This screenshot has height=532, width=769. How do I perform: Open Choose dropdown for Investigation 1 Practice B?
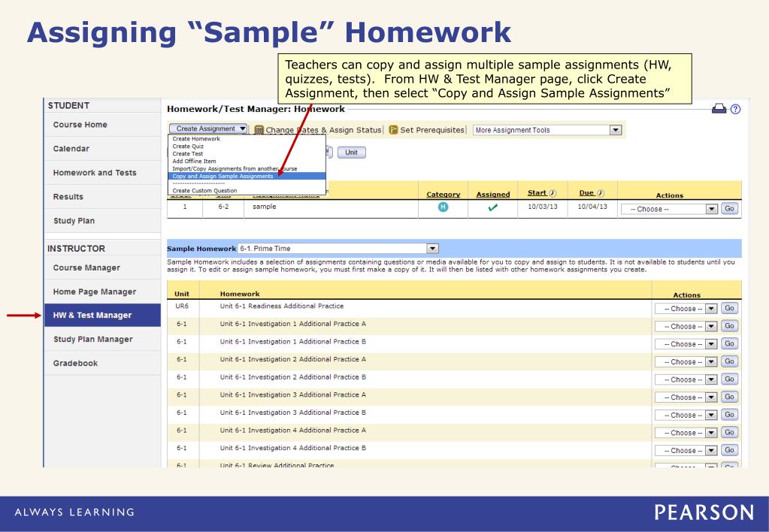pos(686,344)
